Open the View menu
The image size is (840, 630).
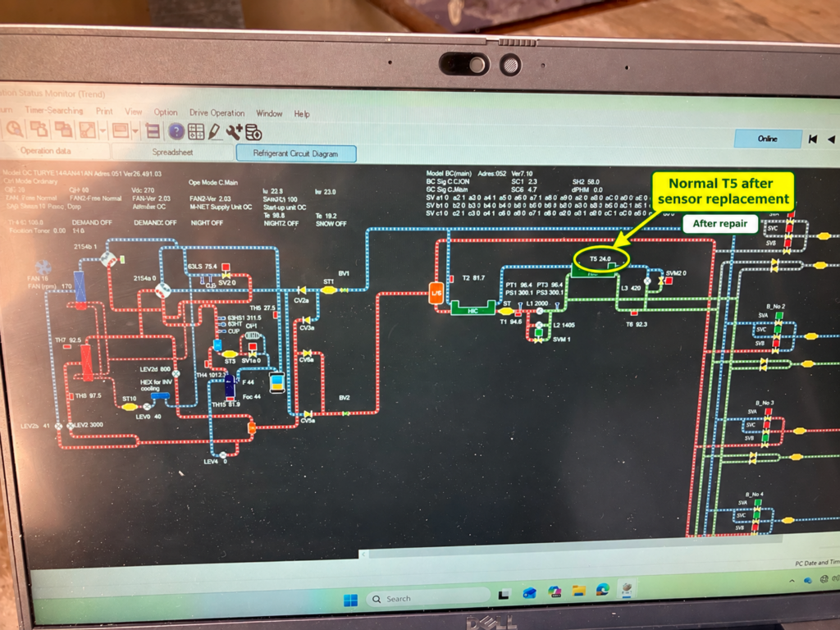134,112
